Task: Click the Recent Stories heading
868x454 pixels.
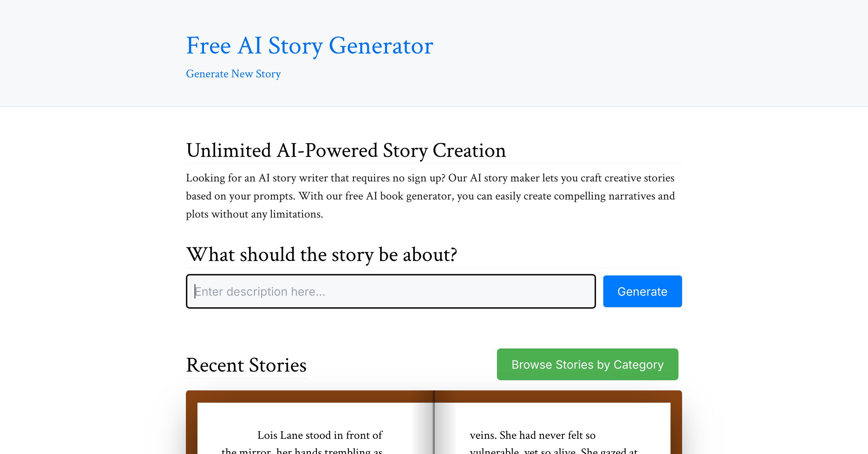Action: tap(246, 365)
